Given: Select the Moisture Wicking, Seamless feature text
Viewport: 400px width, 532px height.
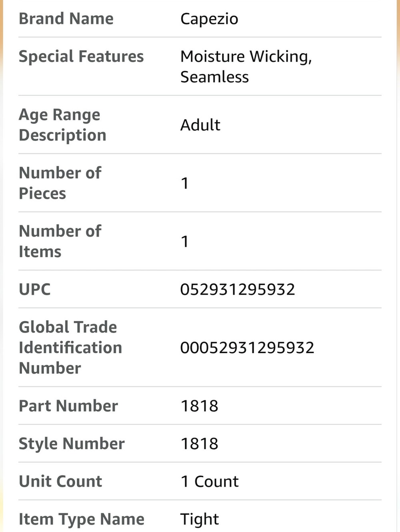Looking at the screenshot, I should point(246,66).
